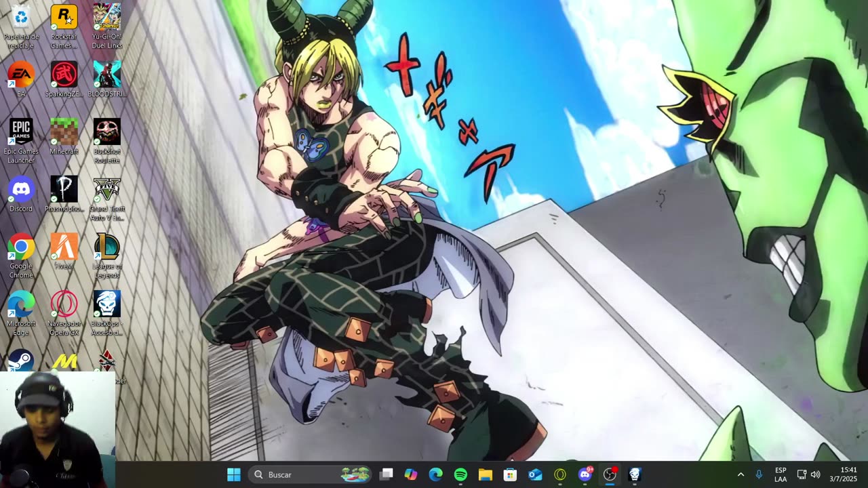Click the Grand Theft Auto V icon

pyautogui.click(x=106, y=199)
